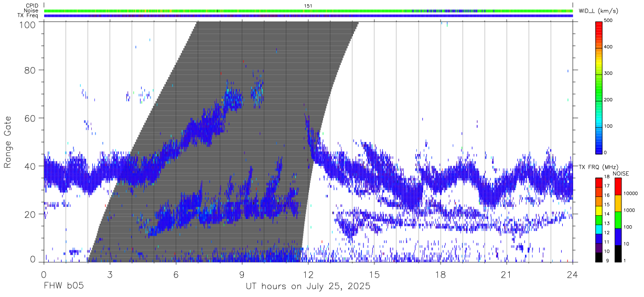Screen dimensions: 644x297
Task: Click the FHW b05 radar beam label
Action: pyautogui.click(x=63, y=287)
